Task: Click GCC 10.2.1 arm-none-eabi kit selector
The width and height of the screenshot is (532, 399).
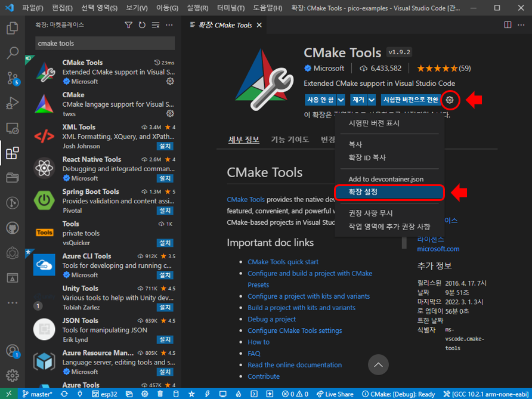Action: click(x=486, y=394)
